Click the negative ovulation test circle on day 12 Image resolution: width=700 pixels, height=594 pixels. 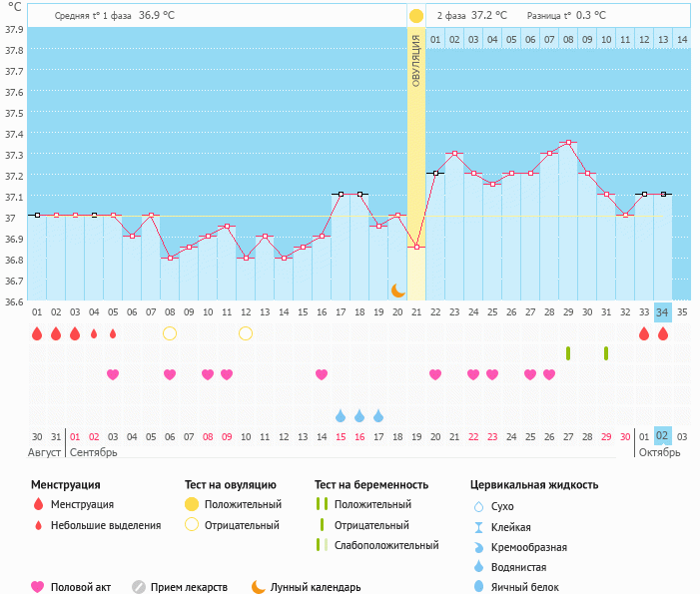click(x=246, y=333)
